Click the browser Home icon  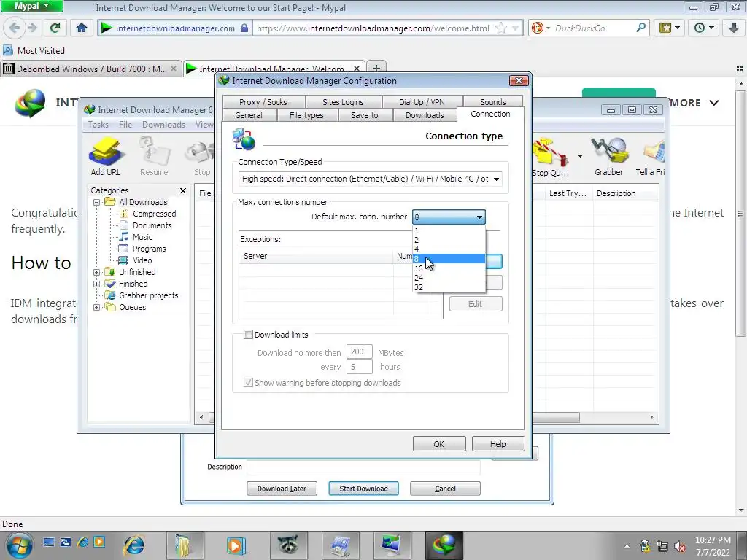pos(82,28)
